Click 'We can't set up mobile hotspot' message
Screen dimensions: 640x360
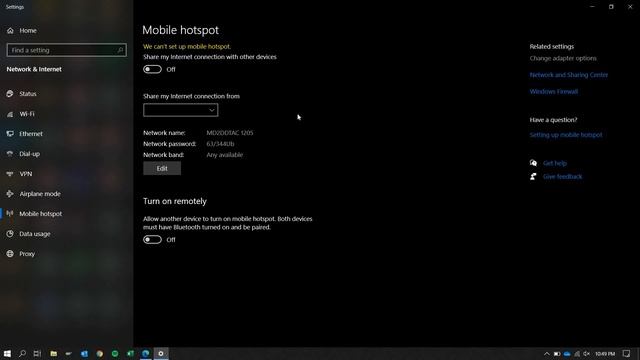(187, 47)
